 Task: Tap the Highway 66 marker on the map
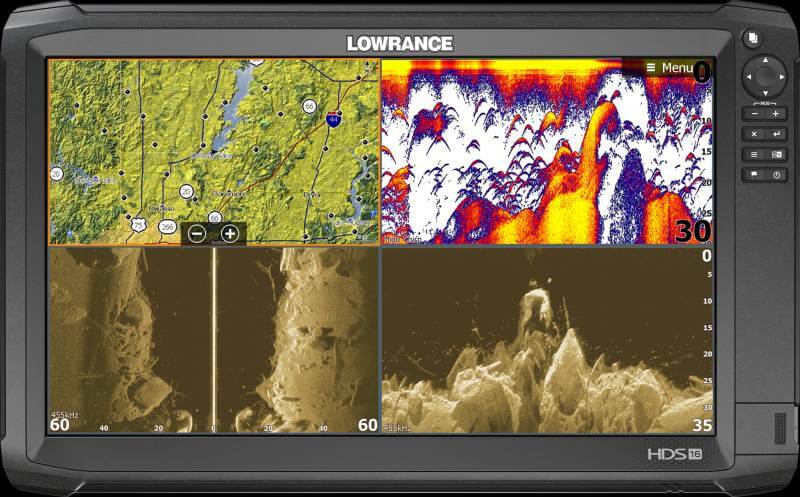(310, 106)
